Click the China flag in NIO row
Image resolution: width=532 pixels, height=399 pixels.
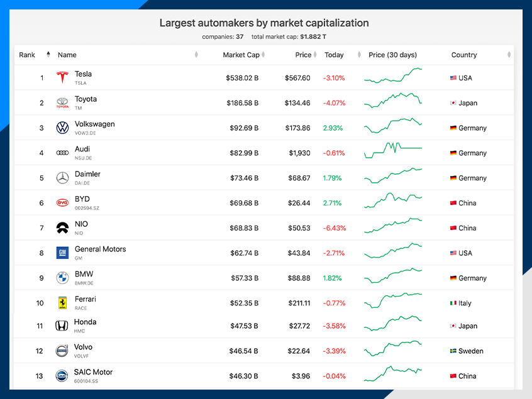453,228
